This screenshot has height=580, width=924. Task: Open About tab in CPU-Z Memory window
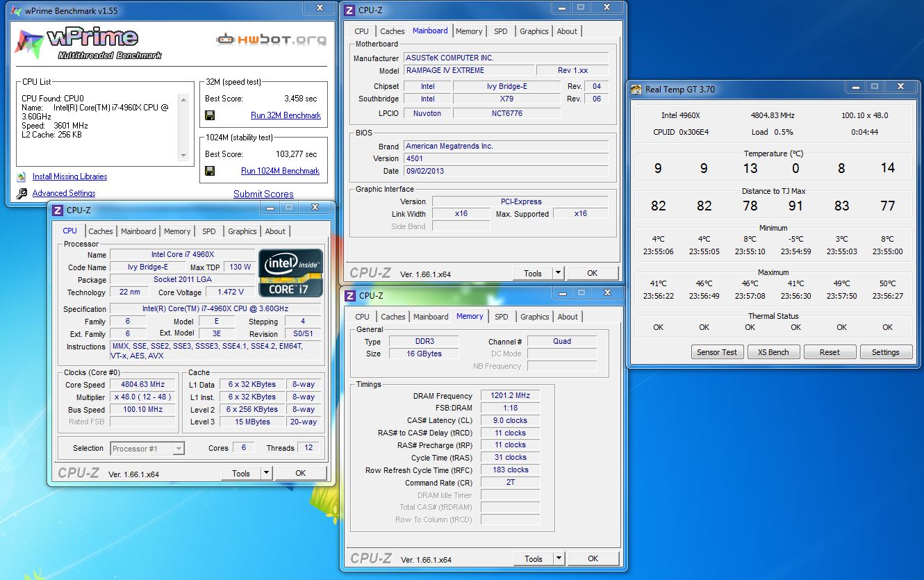[568, 317]
